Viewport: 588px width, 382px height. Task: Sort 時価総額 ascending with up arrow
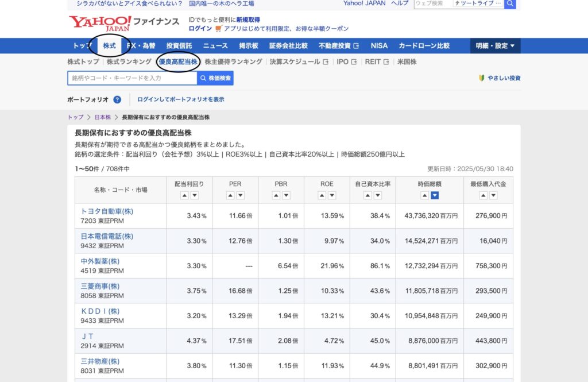[425, 195]
